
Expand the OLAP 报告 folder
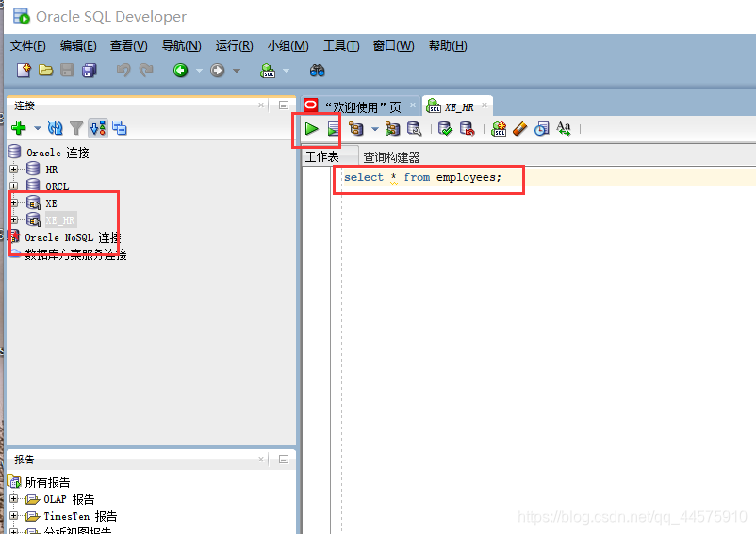tap(14, 499)
